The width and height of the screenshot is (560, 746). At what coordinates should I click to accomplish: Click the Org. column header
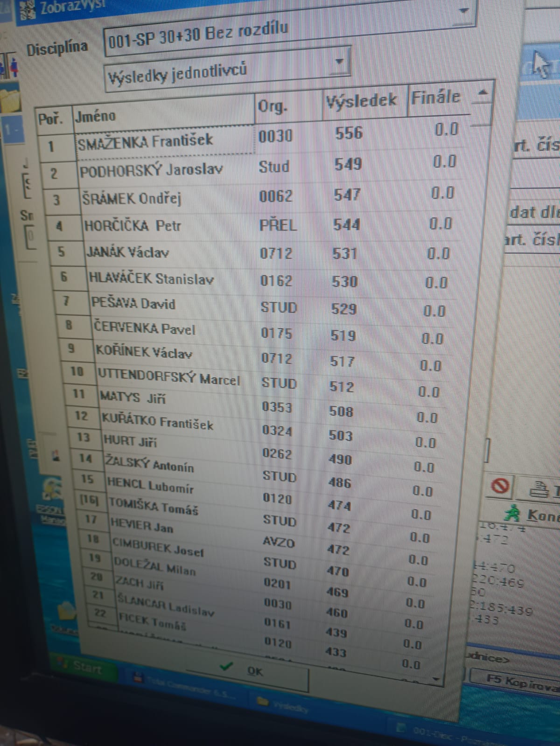[288, 107]
